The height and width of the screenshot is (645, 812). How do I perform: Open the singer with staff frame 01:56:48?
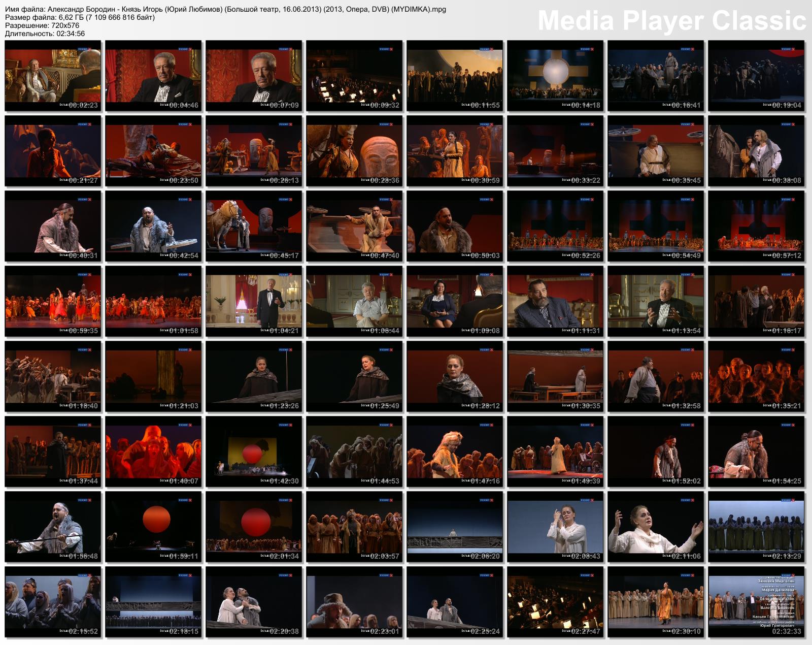pyautogui.click(x=53, y=527)
